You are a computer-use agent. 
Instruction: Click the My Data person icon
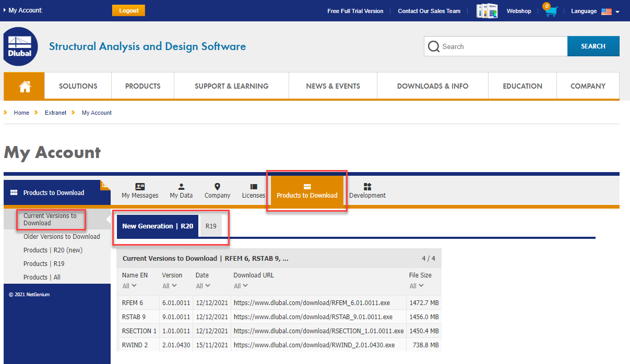(x=181, y=186)
